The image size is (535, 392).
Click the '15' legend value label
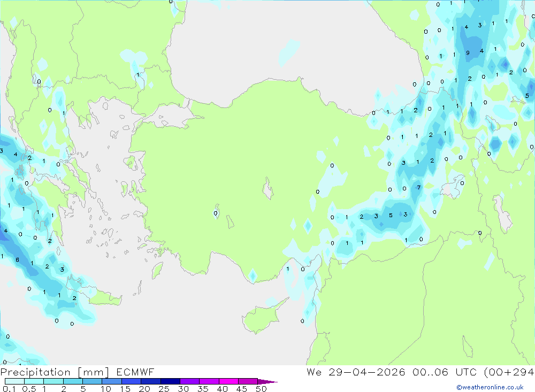pyautogui.click(x=125, y=389)
